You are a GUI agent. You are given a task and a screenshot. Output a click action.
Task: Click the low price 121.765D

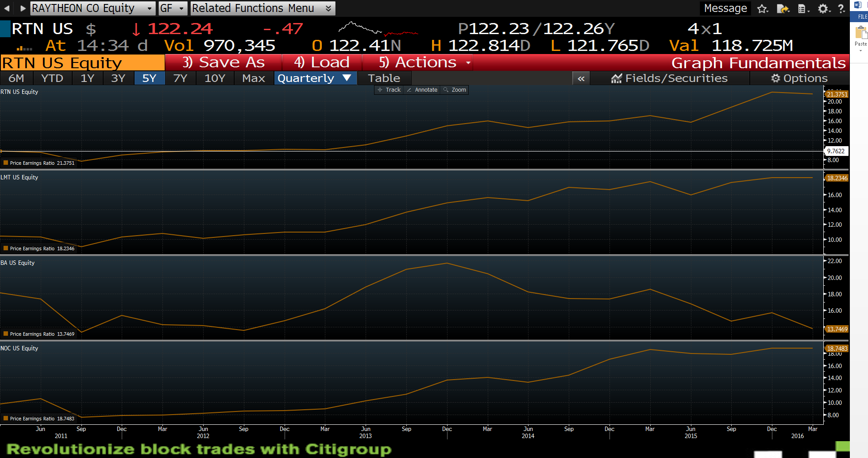pyautogui.click(x=600, y=46)
